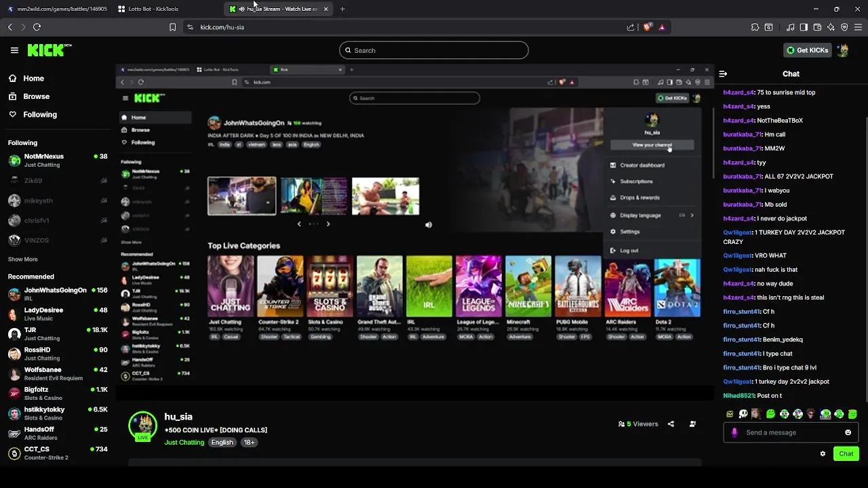Open Brave wallet icon
This screenshot has width=868, height=488.
click(x=817, y=27)
